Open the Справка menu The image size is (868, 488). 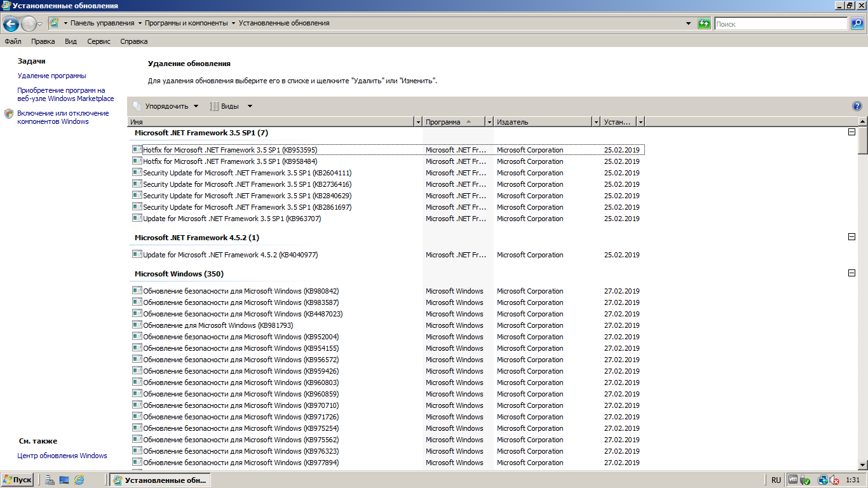133,41
